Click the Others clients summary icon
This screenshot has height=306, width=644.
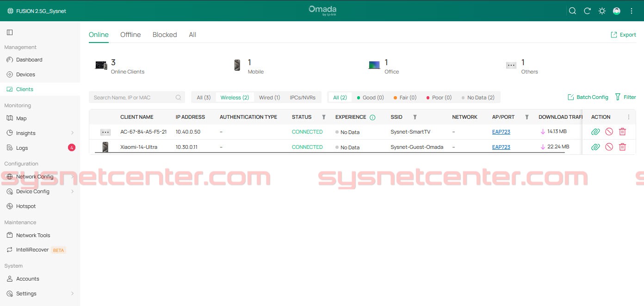(511, 65)
